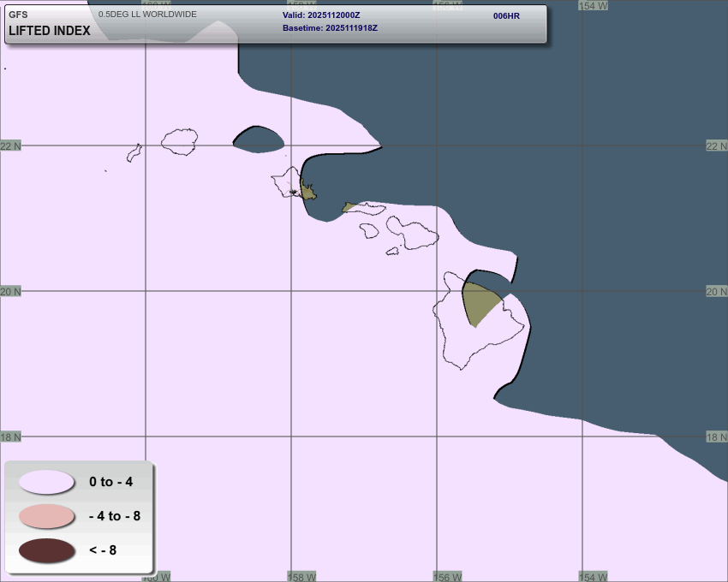This screenshot has height=582, width=728.
Task: Click the Basetime: 2025111918Z text
Action: point(330,28)
